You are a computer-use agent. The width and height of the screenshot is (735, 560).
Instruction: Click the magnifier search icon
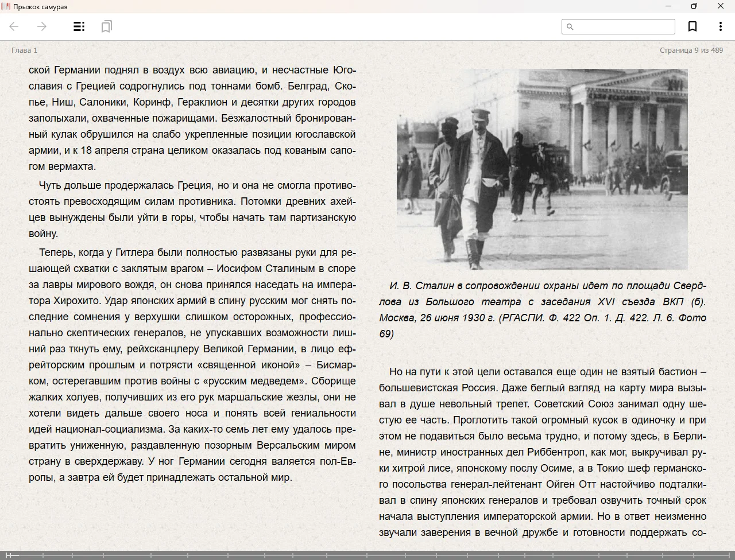(570, 26)
